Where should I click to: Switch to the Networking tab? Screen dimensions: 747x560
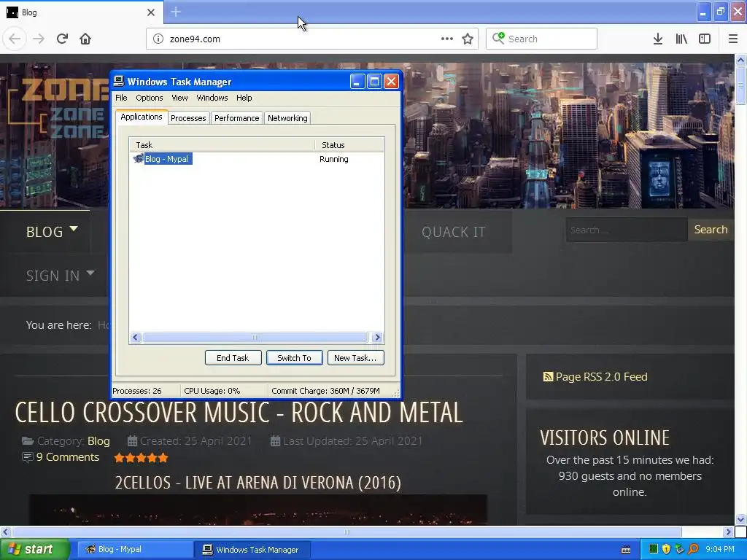point(287,118)
